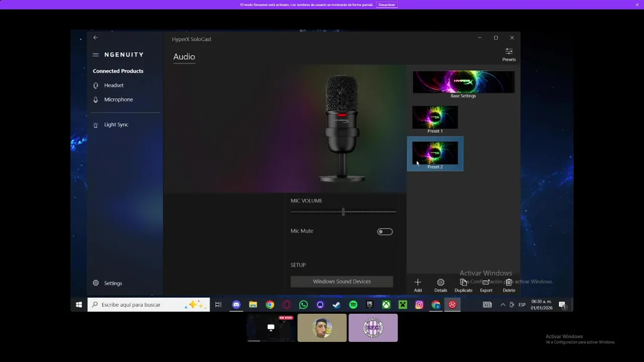Duplicate the selected preset
Screen dimensions: 644x362
pyautogui.click(x=463, y=285)
